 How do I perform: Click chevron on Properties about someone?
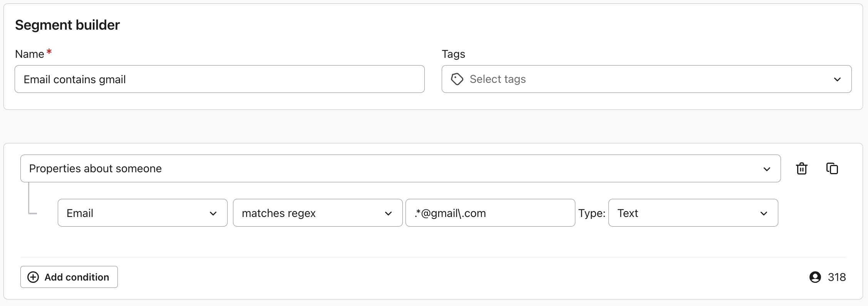click(766, 169)
